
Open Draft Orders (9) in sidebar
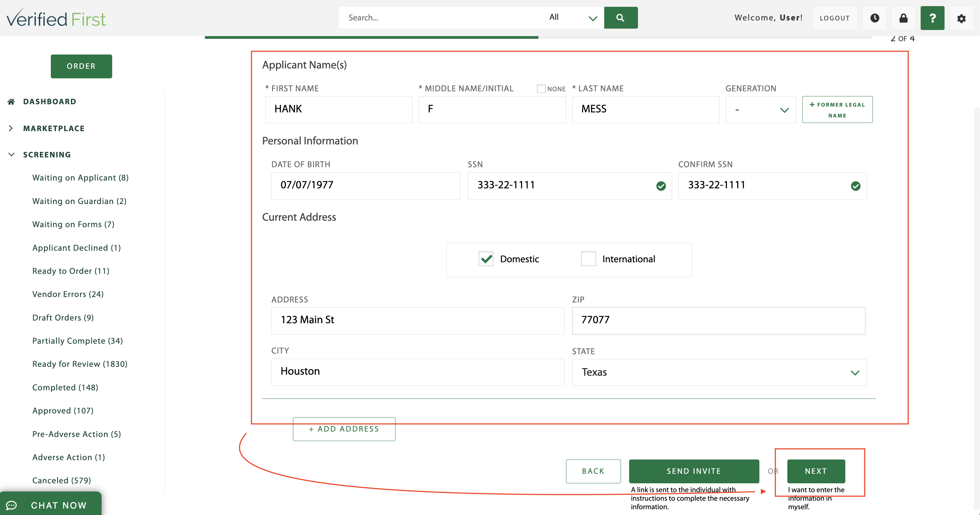click(63, 317)
